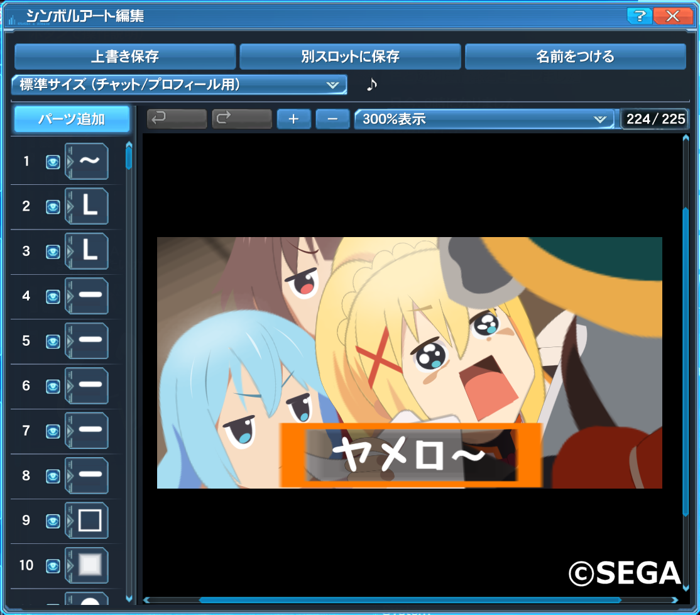Expand layer 6 with its triangle arrow
The image size is (700, 615).
pyautogui.click(x=69, y=385)
